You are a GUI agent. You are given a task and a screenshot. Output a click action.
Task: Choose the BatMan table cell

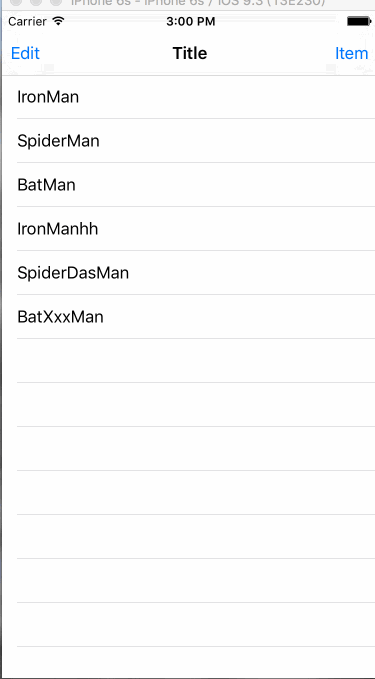point(188,185)
